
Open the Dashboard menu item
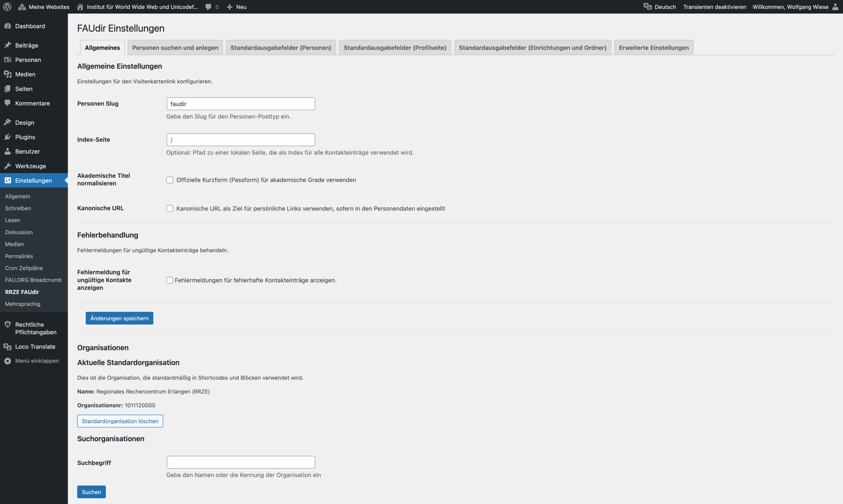click(x=34, y=26)
